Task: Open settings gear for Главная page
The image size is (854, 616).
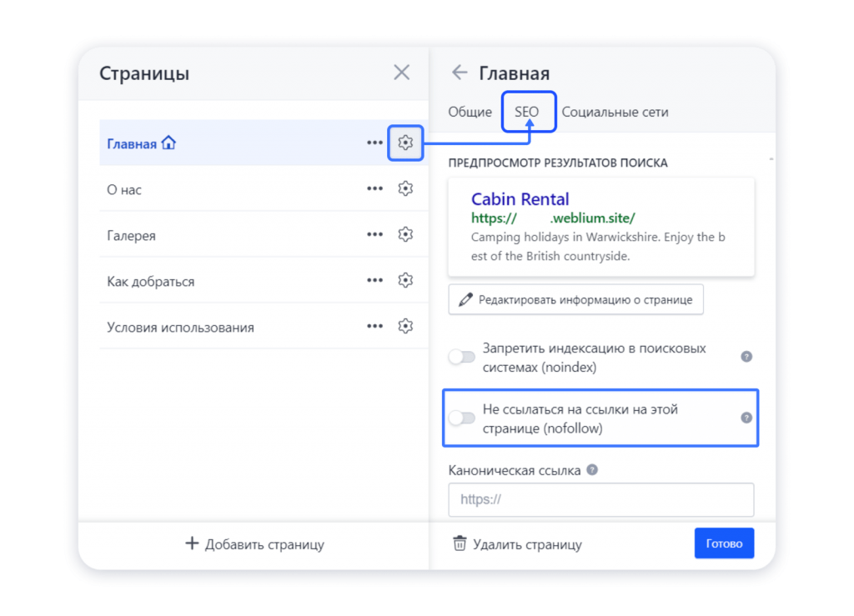Action: (x=405, y=143)
